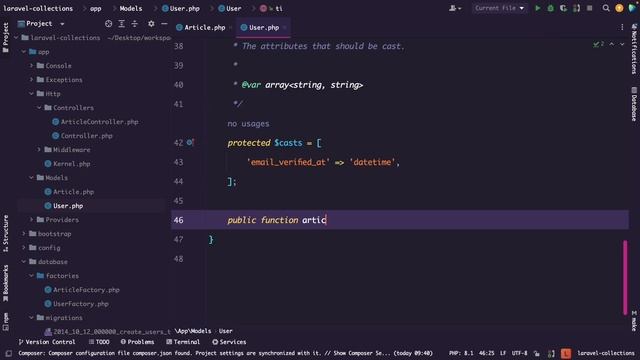Click the LF line separator status entry
640x360 pixels.
[x=503, y=353]
